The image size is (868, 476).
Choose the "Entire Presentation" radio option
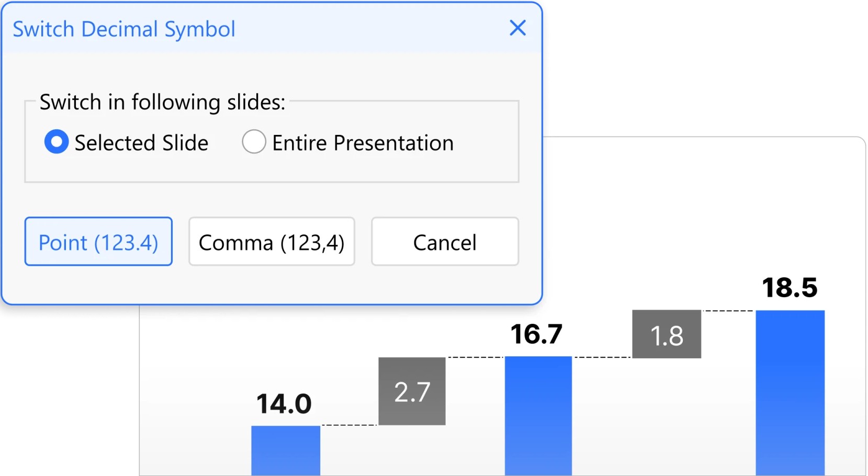click(x=254, y=142)
